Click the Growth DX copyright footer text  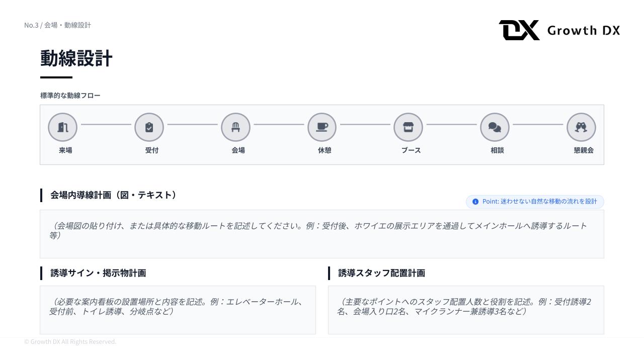(70, 342)
